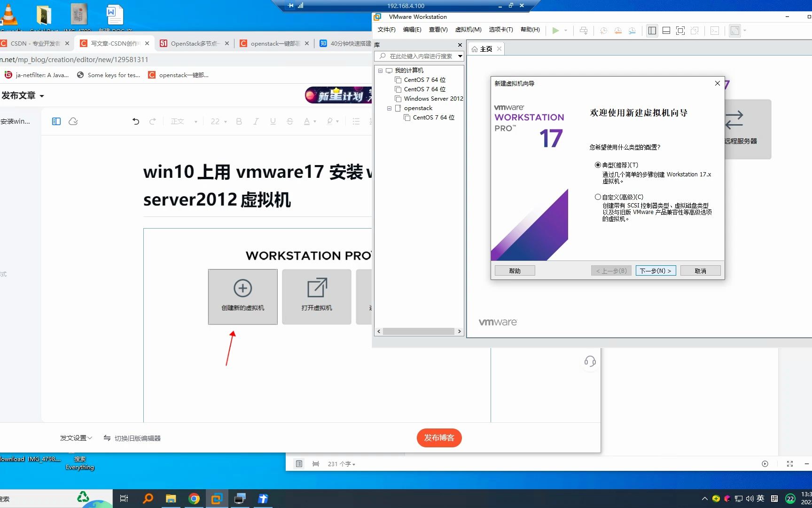Screen dimensions: 812x508
Task: Close the 新建虚拟机向导 dialog
Action: 717,83
